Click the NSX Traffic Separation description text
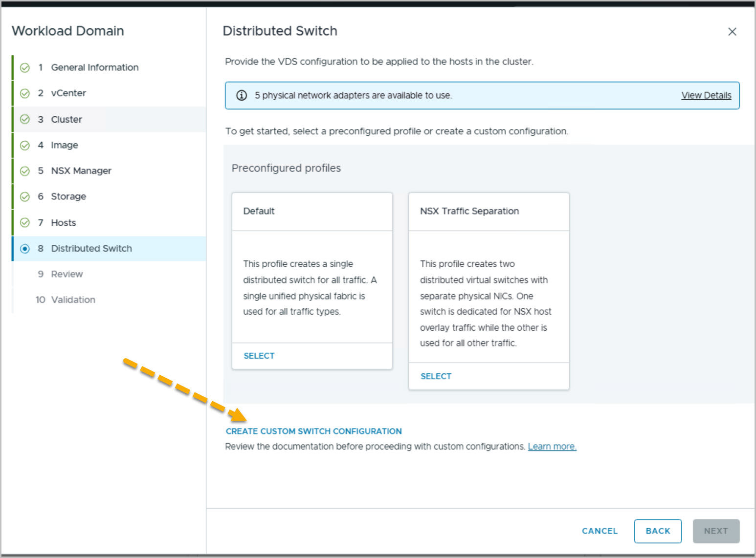Screen dimensions: 756x558 click(486, 303)
